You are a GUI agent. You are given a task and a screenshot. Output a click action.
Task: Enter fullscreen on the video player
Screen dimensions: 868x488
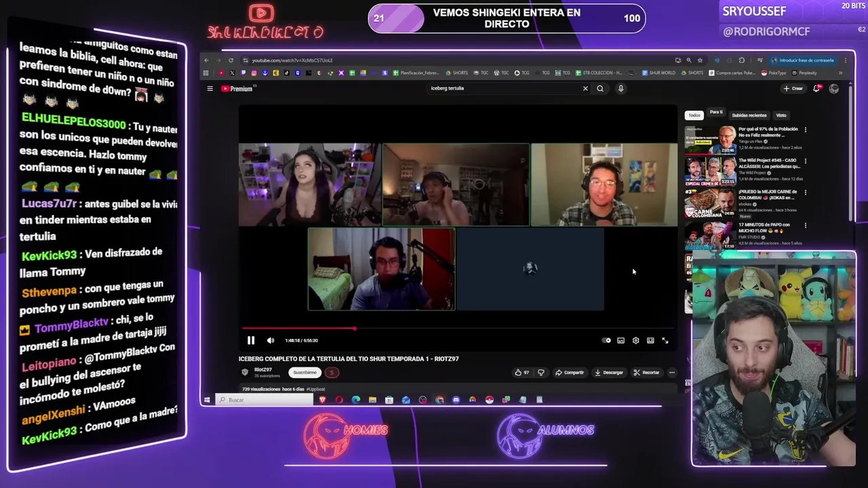tap(665, 340)
